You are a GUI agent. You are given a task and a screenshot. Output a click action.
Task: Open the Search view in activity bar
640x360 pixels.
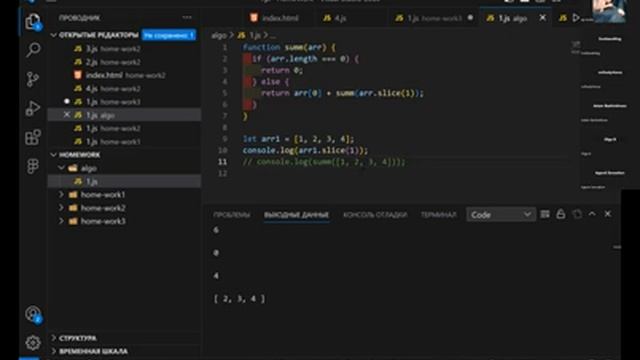click(x=33, y=50)
